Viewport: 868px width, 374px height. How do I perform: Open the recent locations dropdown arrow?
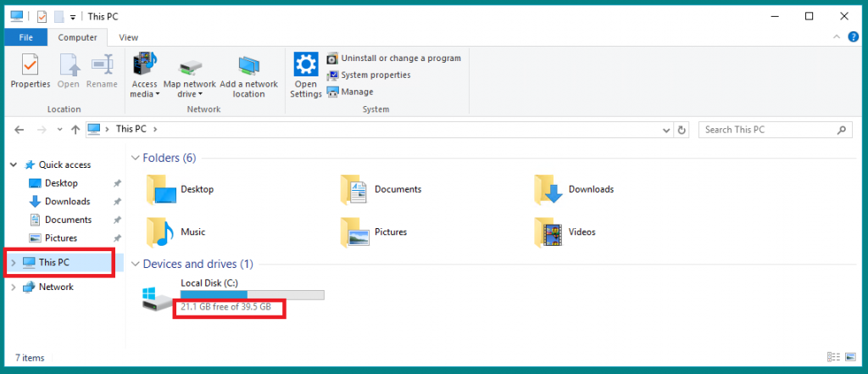60,130
